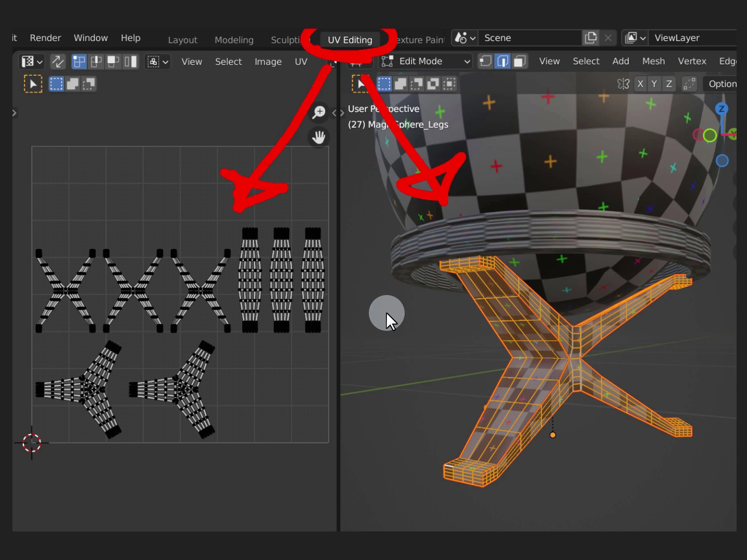Switch to UV island select mode
Screen dimensions: 747x560
[x=131, y=62]
